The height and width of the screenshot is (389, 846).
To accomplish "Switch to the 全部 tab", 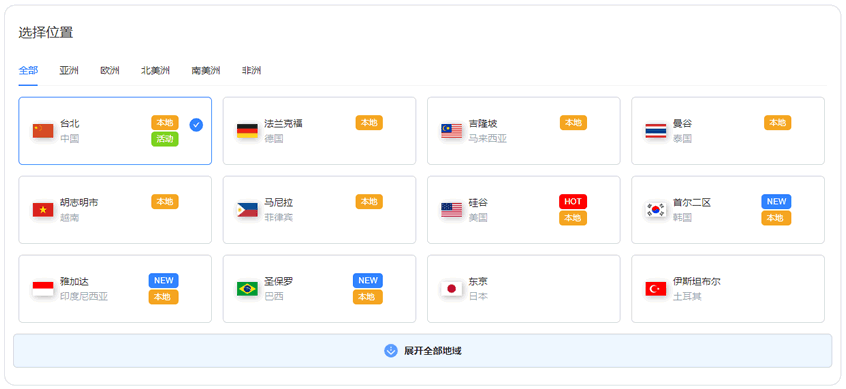I will click(28, 71).
